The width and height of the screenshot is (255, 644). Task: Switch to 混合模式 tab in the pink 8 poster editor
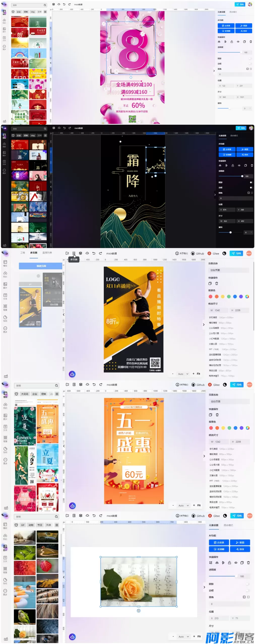point(233,12)
